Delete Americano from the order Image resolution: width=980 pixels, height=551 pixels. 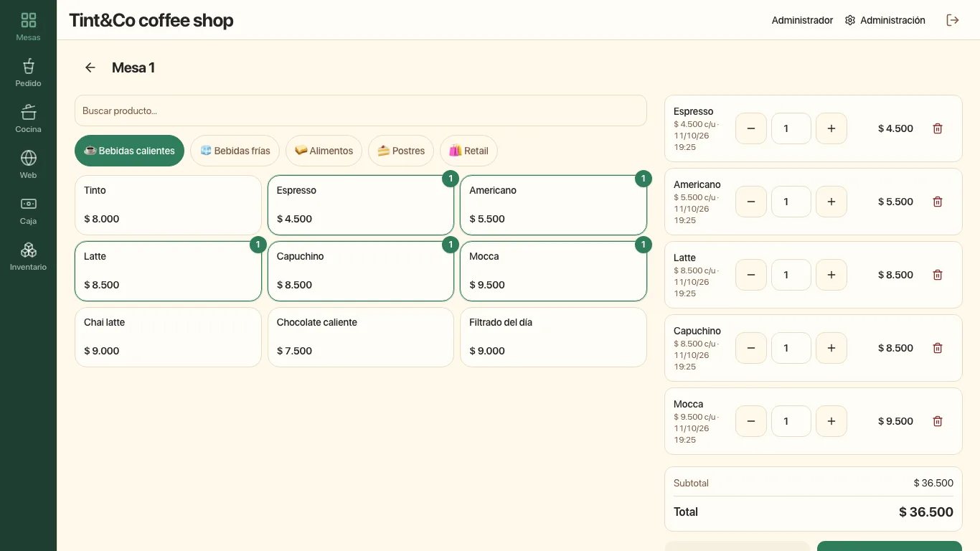point(938,202)
